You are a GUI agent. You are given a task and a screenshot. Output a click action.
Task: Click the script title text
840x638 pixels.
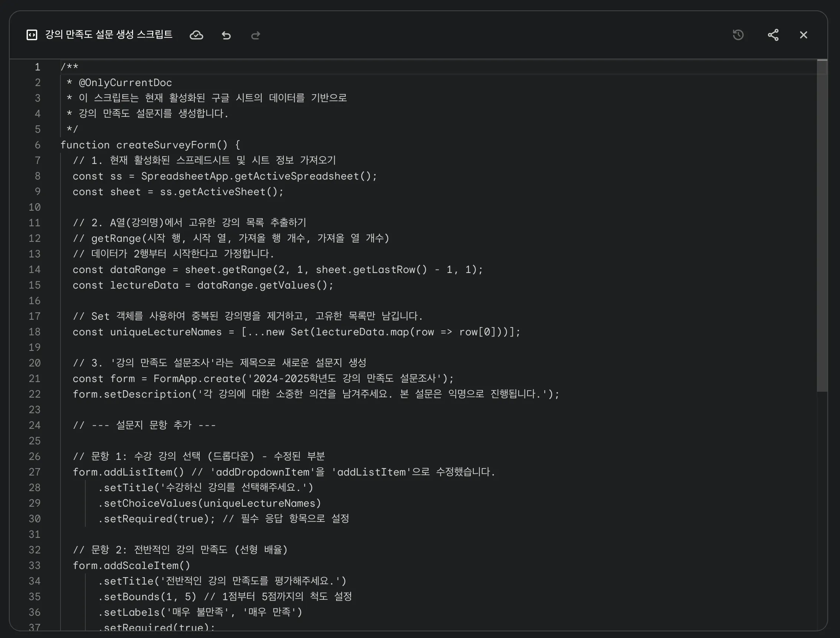tap(109, 34)
